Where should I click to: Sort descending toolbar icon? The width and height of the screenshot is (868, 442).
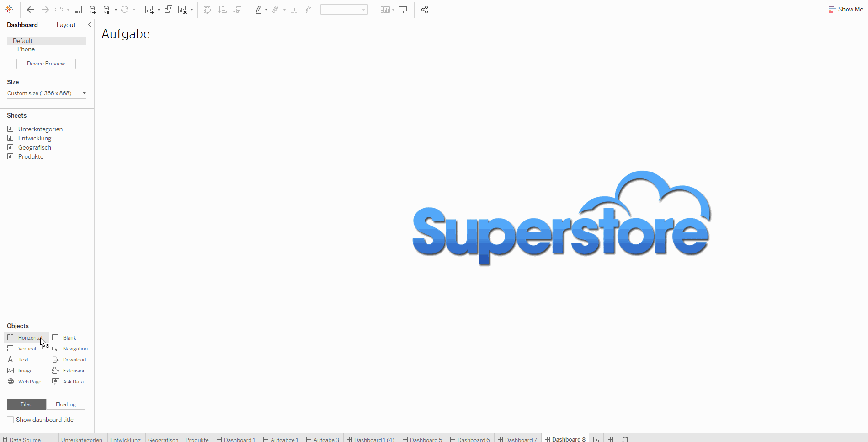(237, 10)
